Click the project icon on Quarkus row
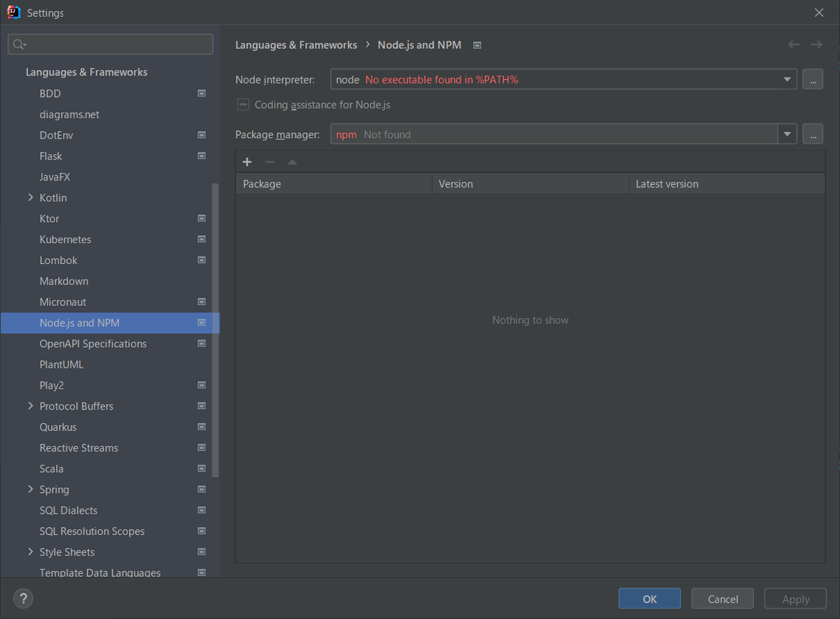 (x=202, y=427)
